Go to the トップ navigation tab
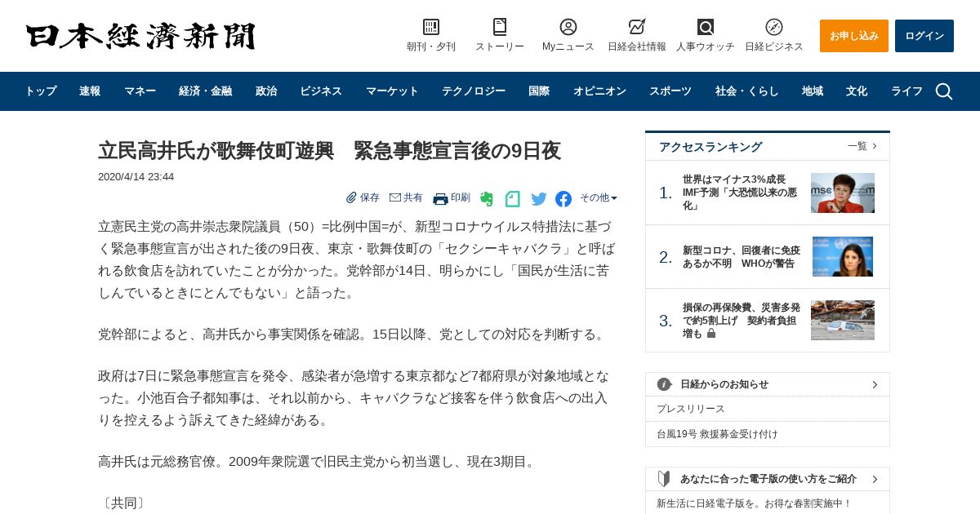 41,91
